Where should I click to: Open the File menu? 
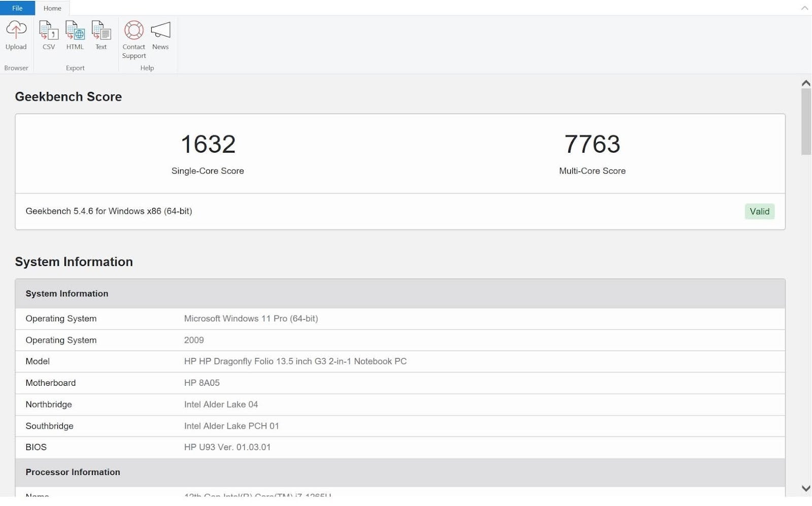[17, 8]
